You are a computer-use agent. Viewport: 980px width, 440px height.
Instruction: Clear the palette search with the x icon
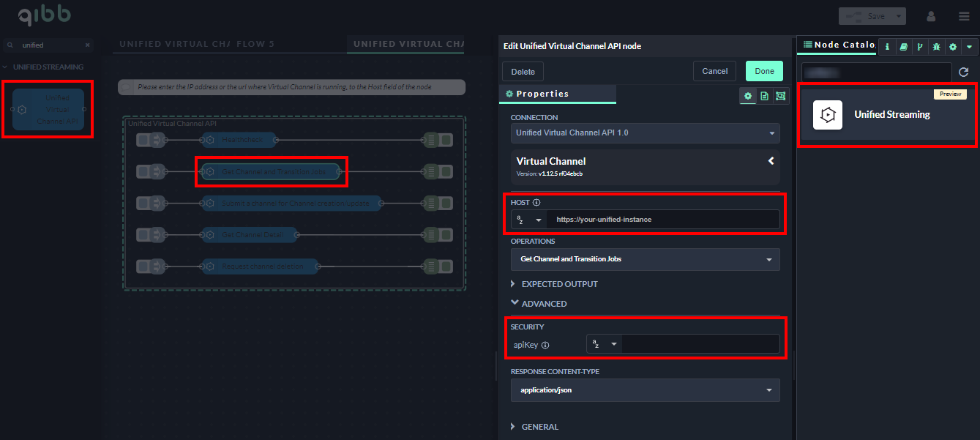coord(87,45)
